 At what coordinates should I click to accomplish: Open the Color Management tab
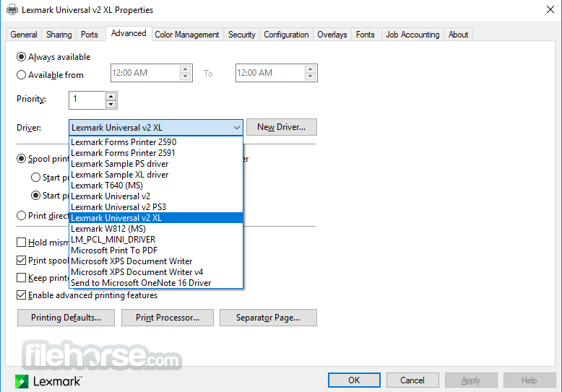pyautogui.click(x=187, y=35)
